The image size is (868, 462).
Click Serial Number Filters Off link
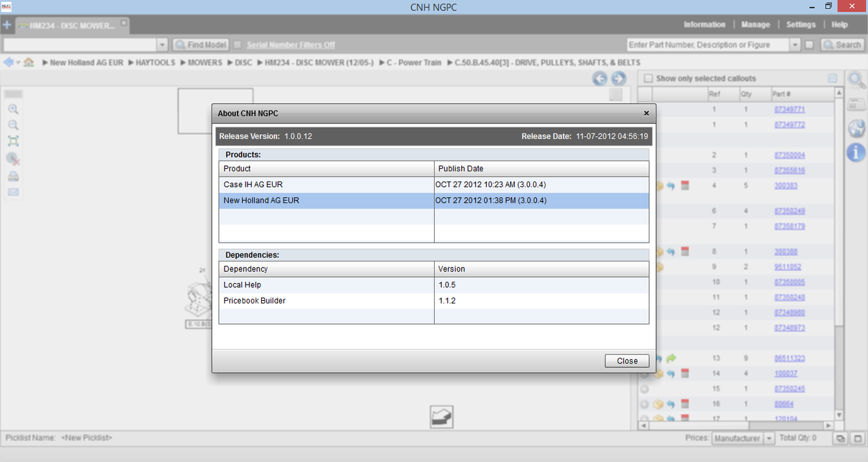pyautogui.click(x=291, y=45)
